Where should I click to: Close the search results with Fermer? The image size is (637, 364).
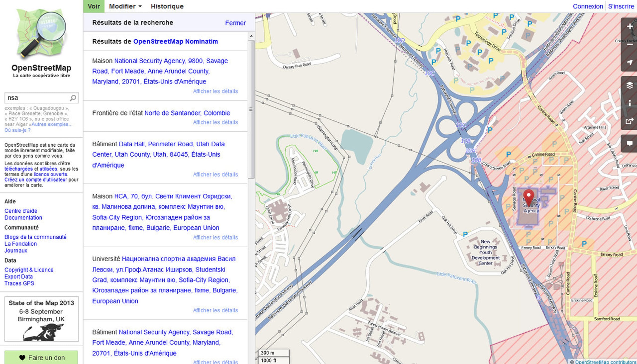235,23
